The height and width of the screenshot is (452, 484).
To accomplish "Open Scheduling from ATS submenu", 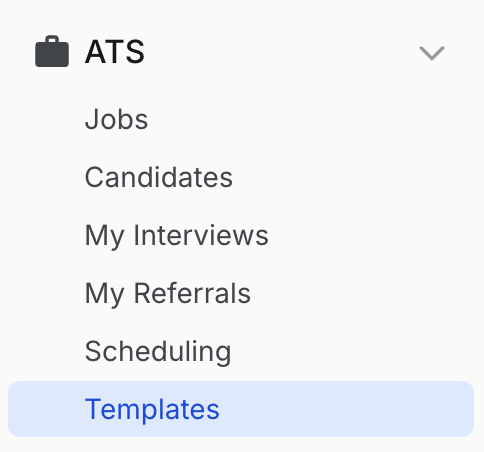I will point(158,351).
